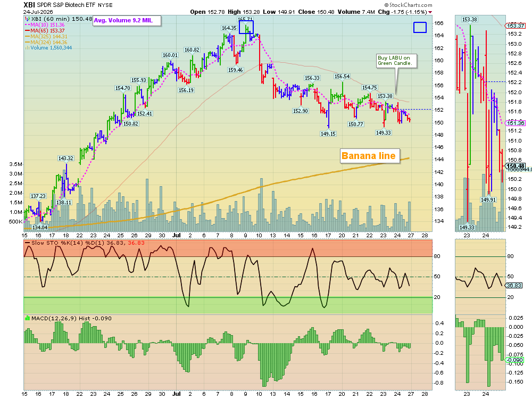Click the 152.41 price label
The height and width of the screenshot is (399, 532).
[145, 113]
